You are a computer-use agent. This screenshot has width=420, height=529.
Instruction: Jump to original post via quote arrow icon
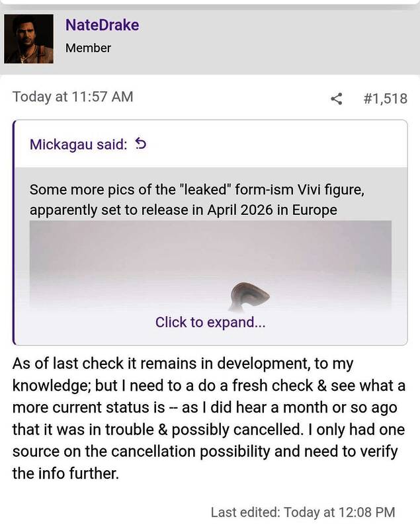click(x=140, y=143)
